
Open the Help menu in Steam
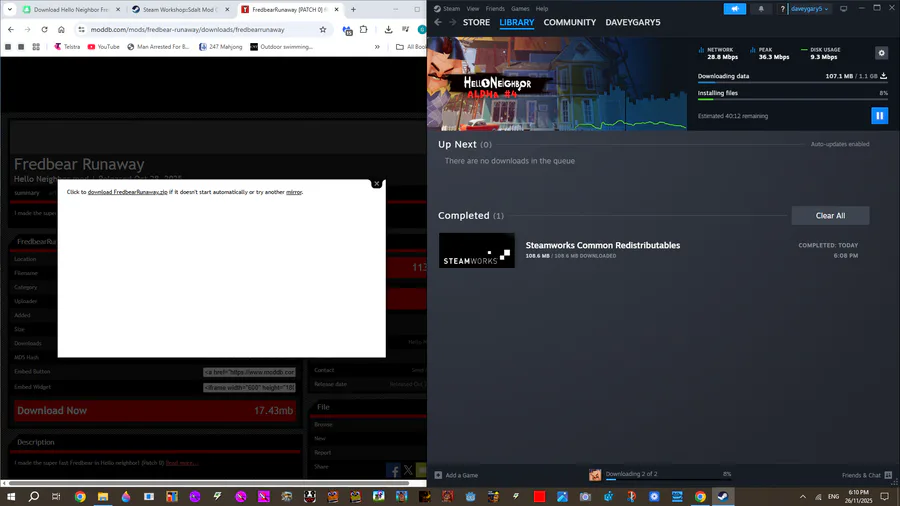click(x=542, y=9)
